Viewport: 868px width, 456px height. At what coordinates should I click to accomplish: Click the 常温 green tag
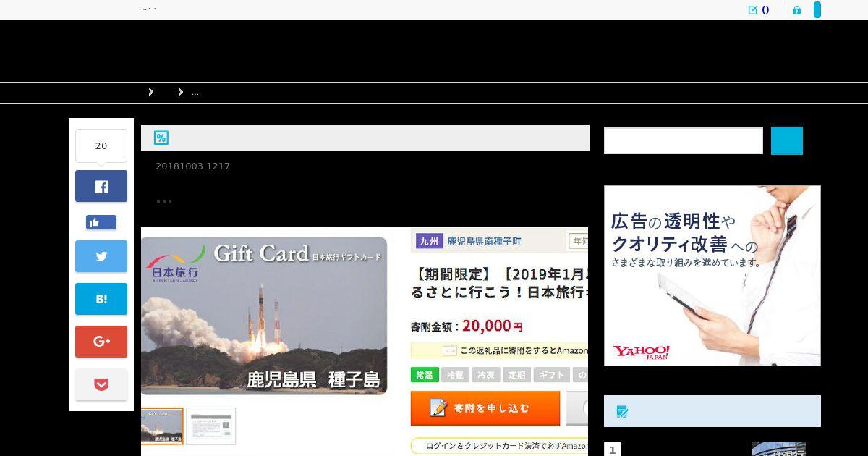(x=425, y=375)
